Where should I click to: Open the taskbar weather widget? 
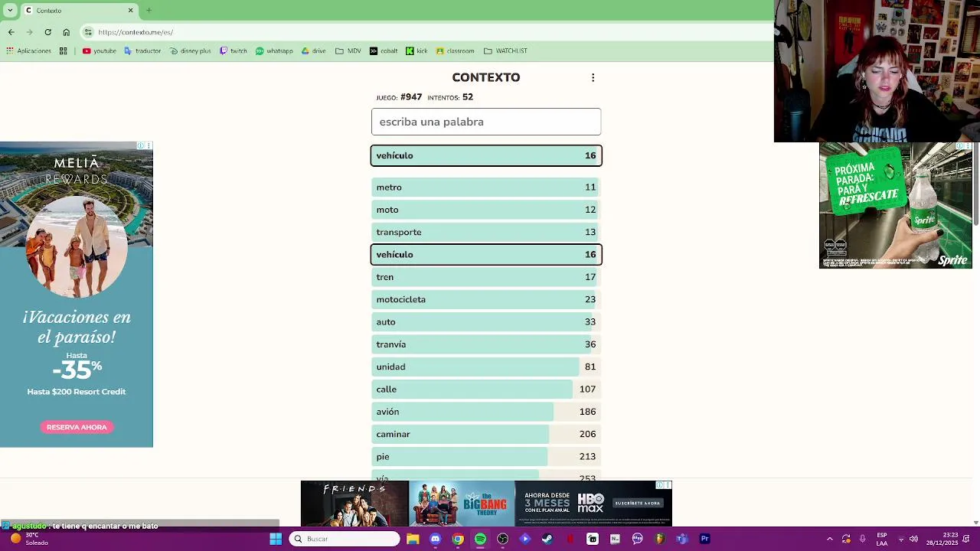31,539
